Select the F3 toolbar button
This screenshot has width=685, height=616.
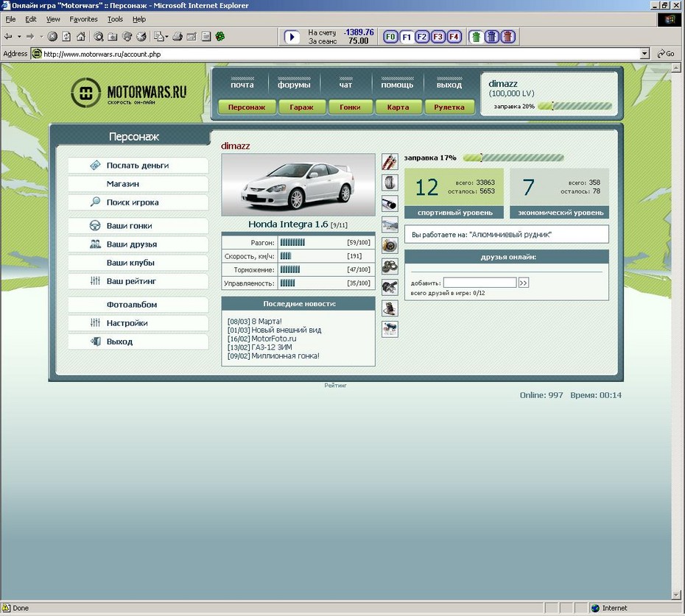(438, 37)
